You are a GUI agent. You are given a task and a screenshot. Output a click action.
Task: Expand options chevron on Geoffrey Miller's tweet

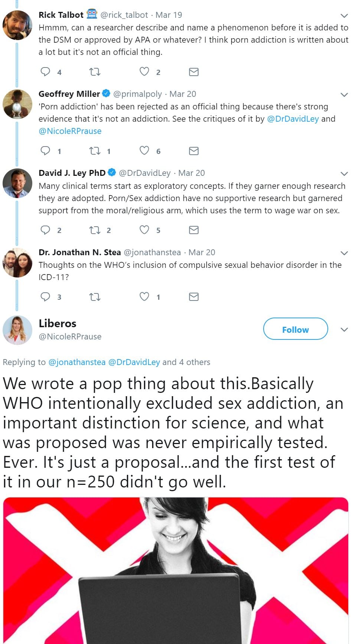pos(344,95)
